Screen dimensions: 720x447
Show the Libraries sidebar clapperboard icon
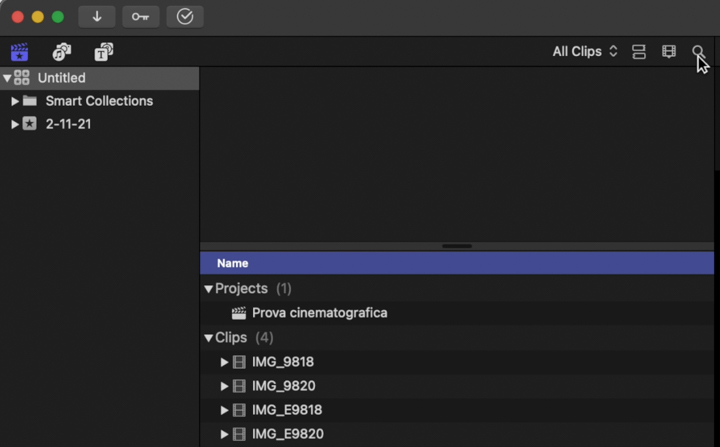(19, 52)
